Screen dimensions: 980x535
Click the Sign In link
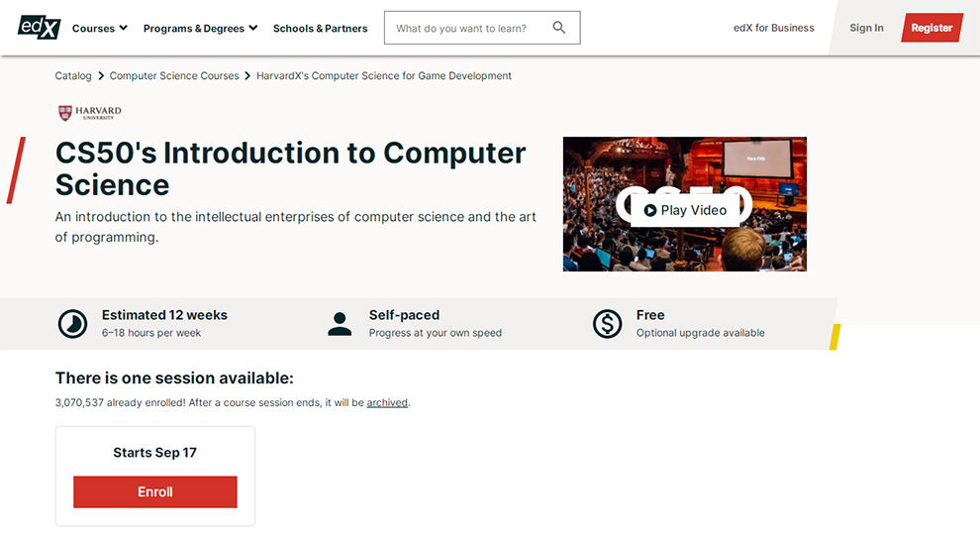click(x=866, y=28)
